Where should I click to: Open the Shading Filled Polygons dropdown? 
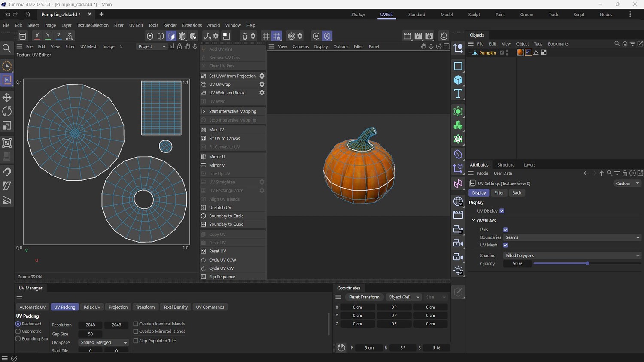(x=572, y=256)
